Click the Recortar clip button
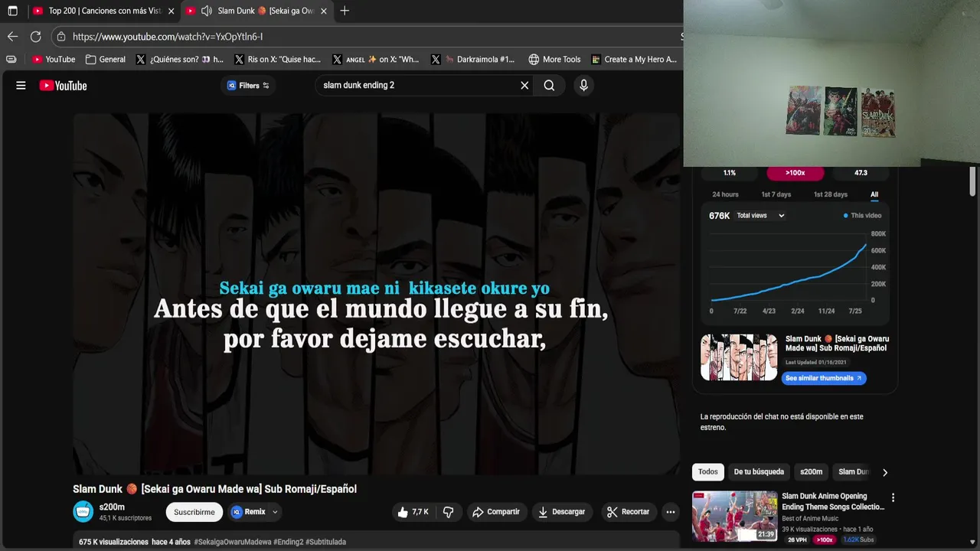The image size is (980, 551). [628, 512]
